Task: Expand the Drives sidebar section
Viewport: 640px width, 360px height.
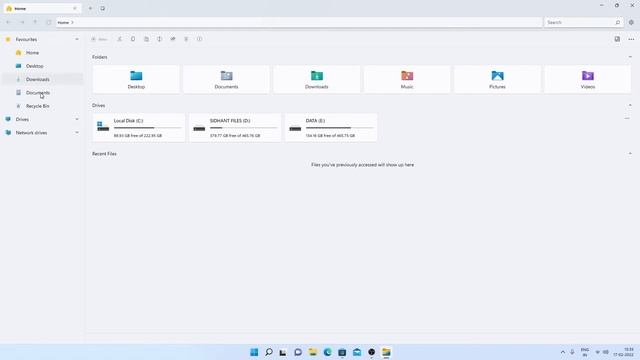Action: click(x=77, y=120)
